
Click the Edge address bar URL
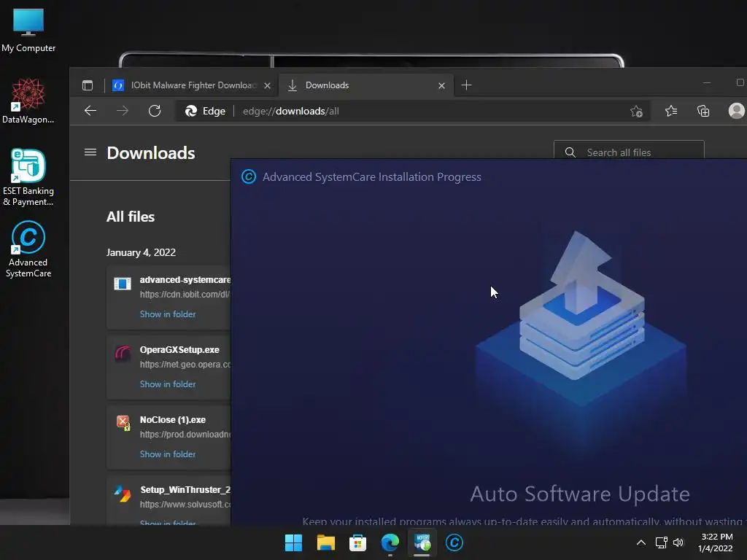[290, 111]
